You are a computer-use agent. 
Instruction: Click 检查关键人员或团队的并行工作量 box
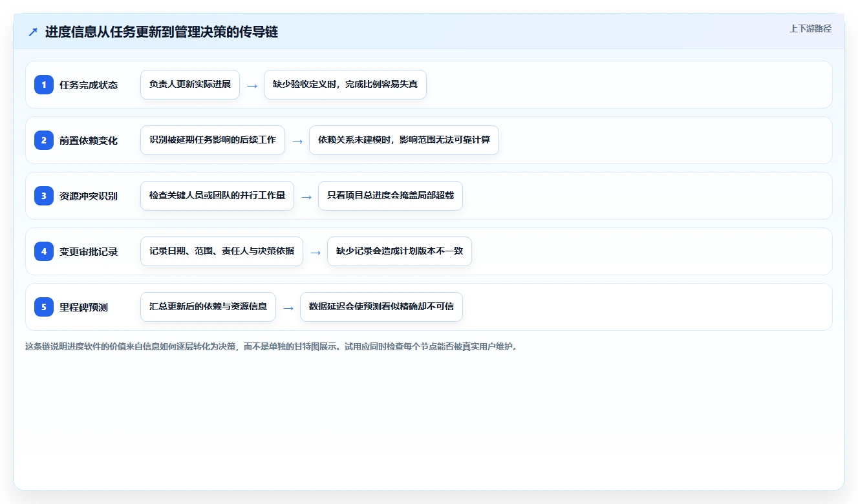(x=217, y=196)
